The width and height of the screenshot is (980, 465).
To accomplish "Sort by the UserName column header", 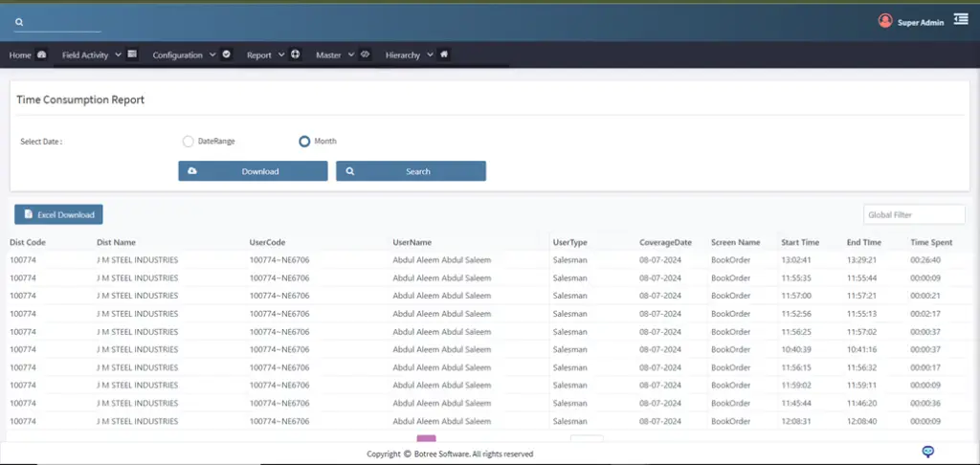I will click(x=412, y=242).
